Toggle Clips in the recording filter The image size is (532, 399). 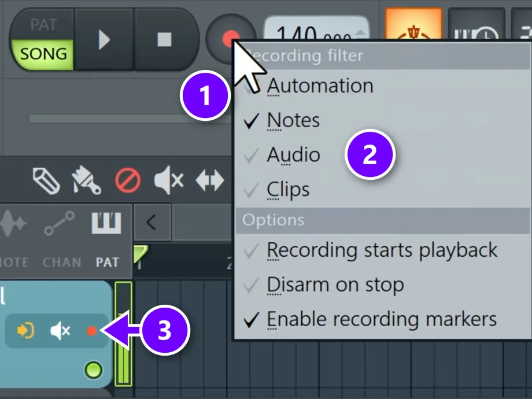[x=382, y=189]
